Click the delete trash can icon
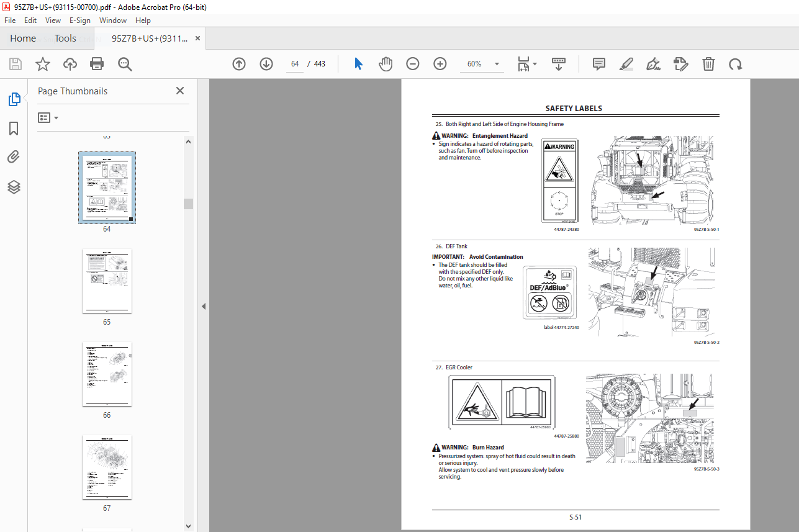Viewport: 799px width, 532px height. click(x=708, y=64)
